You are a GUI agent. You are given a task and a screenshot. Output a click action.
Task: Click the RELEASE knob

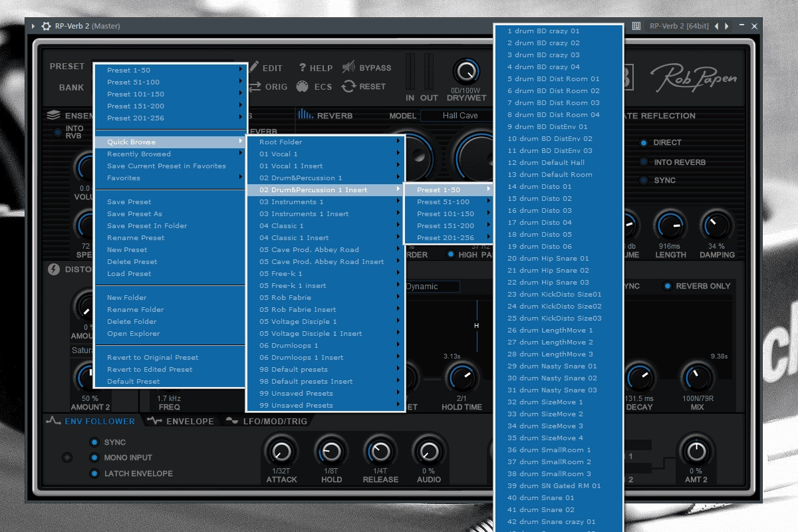[x=380, y=452]
